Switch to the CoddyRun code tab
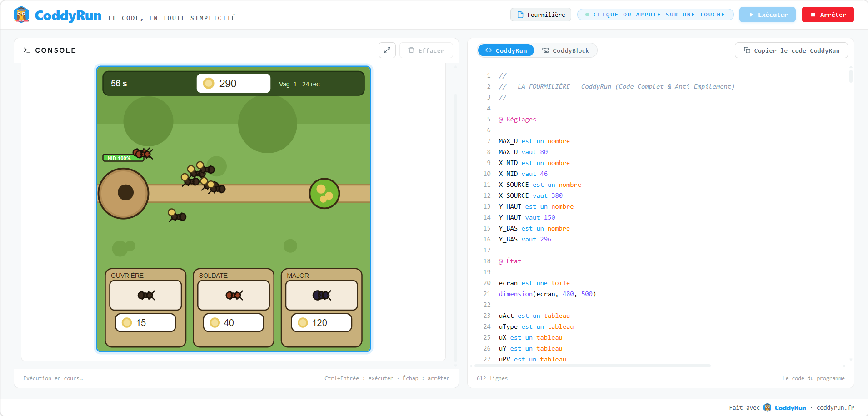 pos(506,50)
